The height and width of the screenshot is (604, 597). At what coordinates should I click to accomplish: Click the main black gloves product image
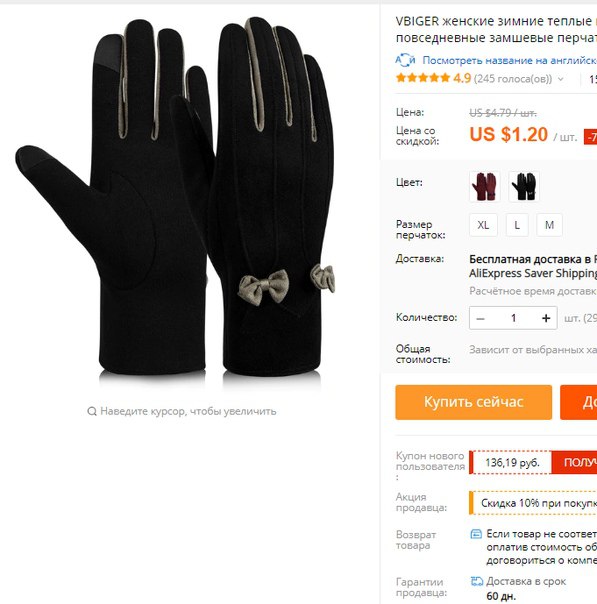click(x=175, y=196)
